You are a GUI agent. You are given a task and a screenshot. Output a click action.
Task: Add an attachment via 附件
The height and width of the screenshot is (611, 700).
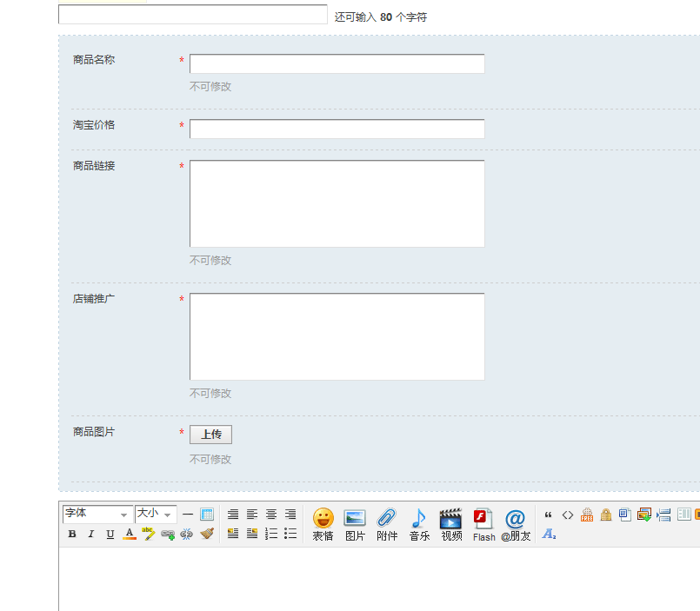(x=387, y=524)
